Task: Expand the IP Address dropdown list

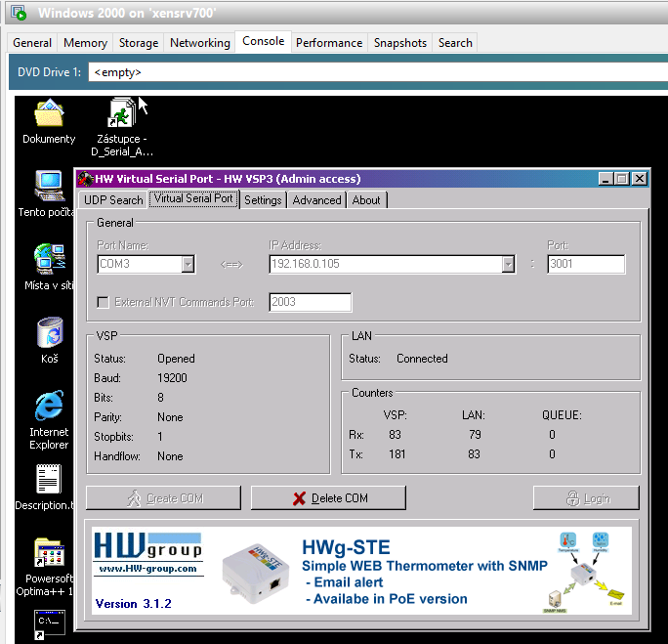Action: tap(508, 264)
